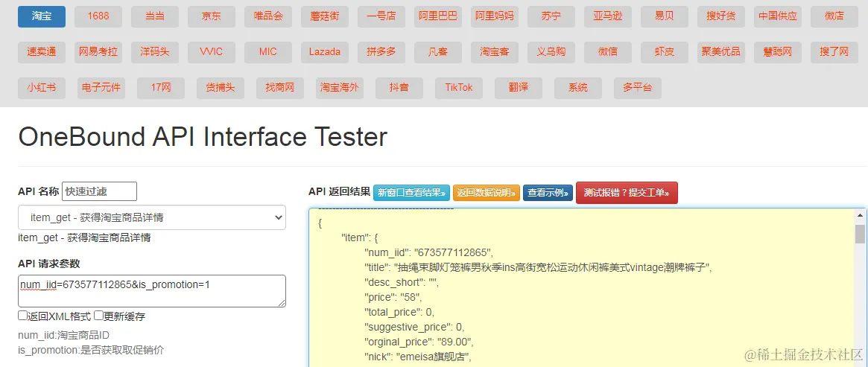Open the 当当 platform tab

point(155,16)
